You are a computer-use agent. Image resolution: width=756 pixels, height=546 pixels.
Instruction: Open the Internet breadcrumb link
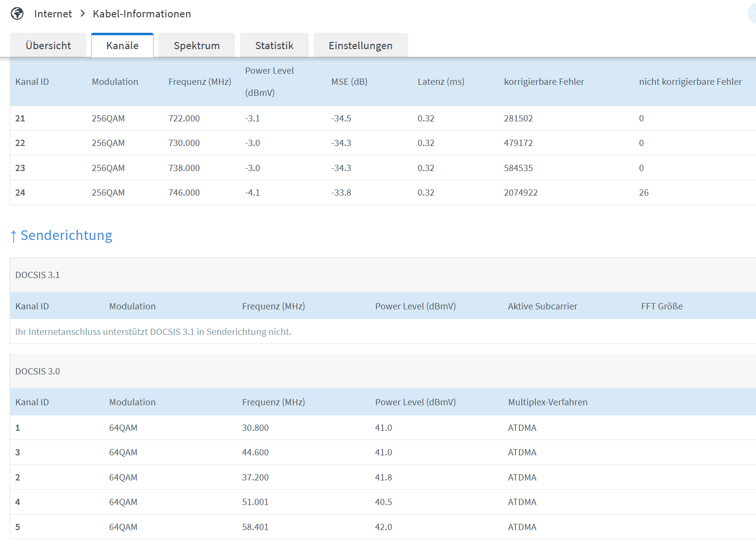click(x=53, y=14)
